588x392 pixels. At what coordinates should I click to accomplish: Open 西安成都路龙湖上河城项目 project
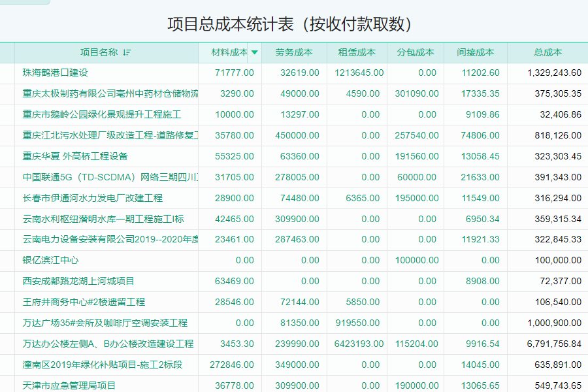pyautogui.click(x=78, y=281)
